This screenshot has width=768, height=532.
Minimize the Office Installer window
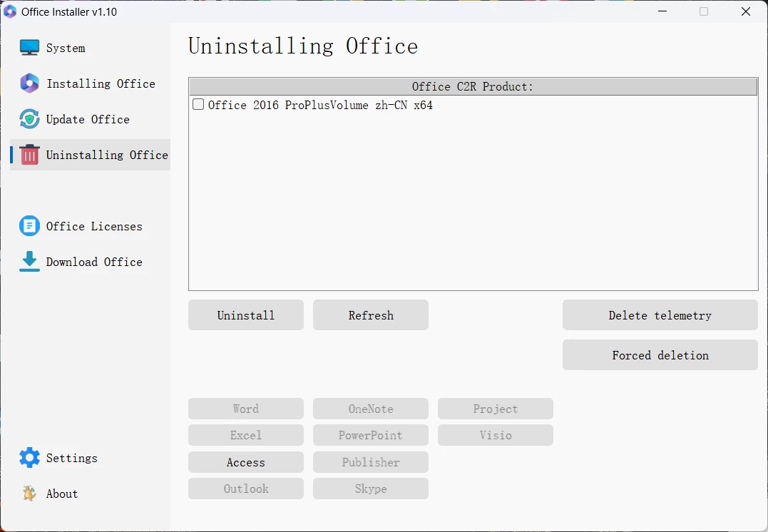tap(662, 11)
